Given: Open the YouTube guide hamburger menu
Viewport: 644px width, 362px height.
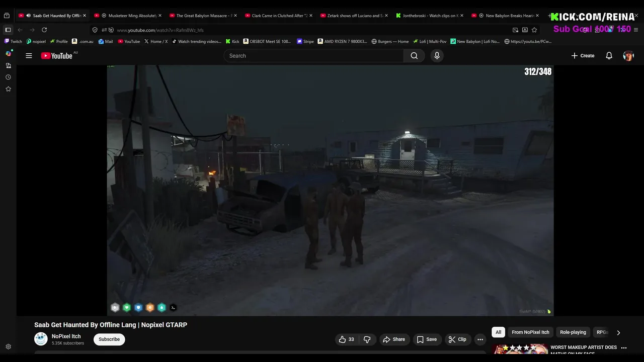Looking at the screenshot, I should coord(29,56).
